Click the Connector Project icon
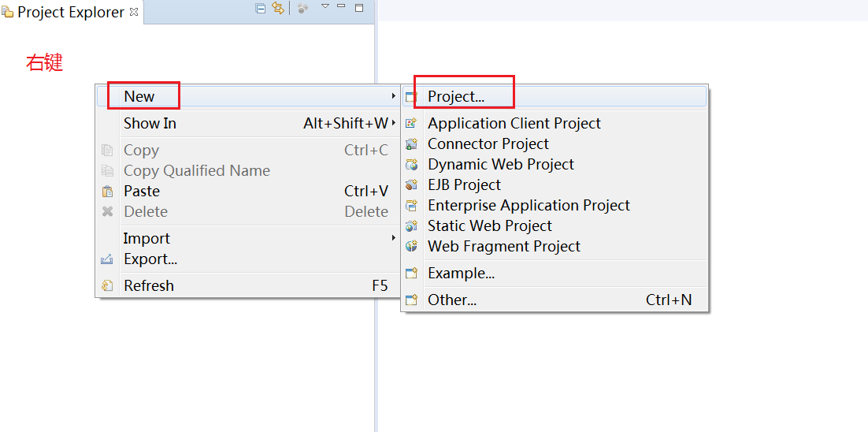Image resolution: width=868 pixels, height=432 pixels. click(x=411, y=144)
